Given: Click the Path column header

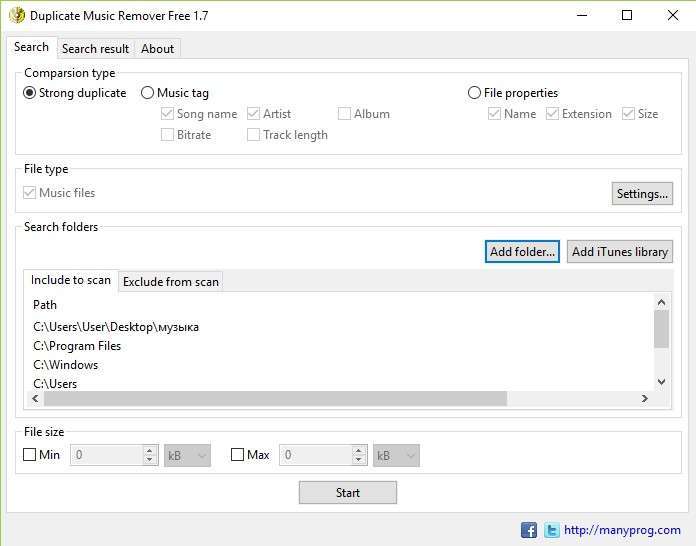Looking at the screenshot, I should pyautogui.click(x=45, y=305).
